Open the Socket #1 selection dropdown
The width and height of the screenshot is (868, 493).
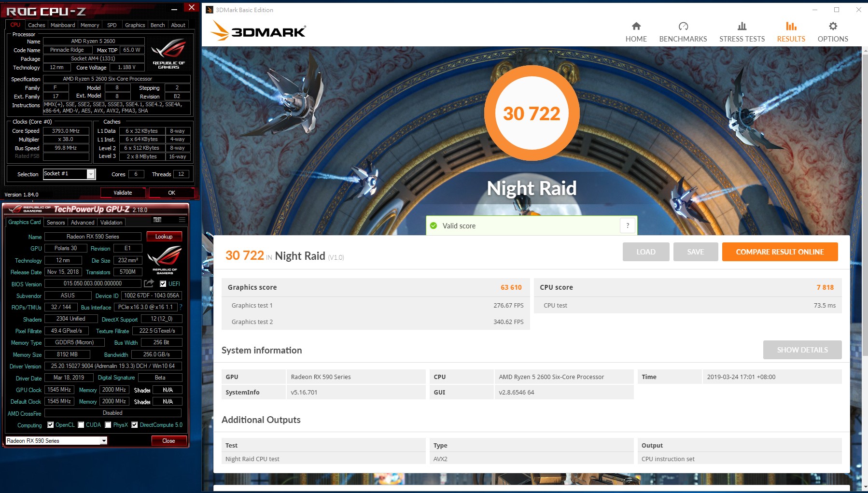click(91, 174)
